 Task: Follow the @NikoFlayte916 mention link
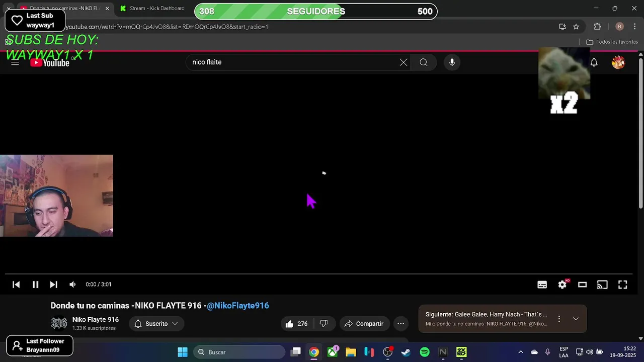click(238, 306)
